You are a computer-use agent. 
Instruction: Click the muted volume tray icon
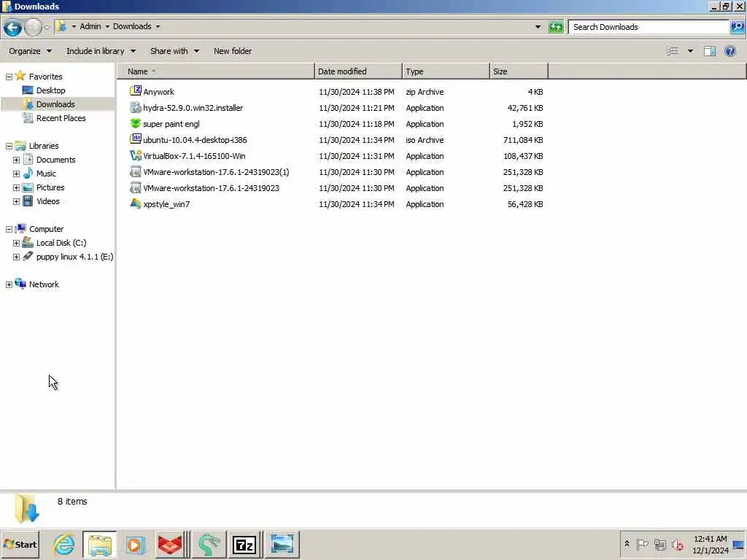coord(677,544)
